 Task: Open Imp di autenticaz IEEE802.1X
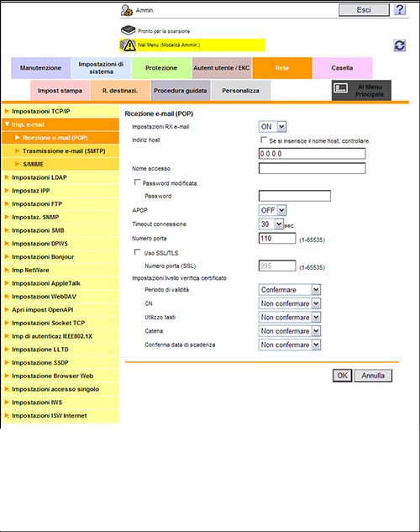click(60, 336)
